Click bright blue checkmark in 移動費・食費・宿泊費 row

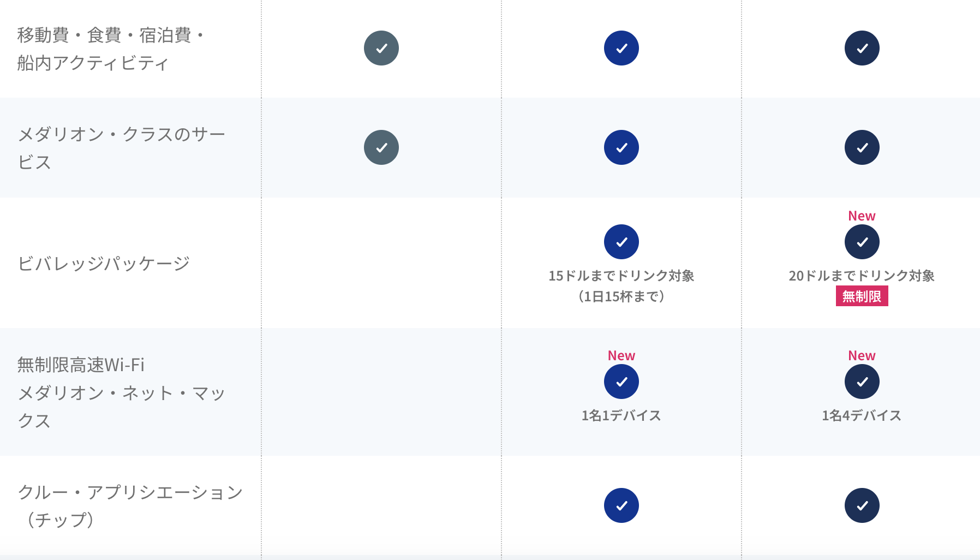[622, 48]
